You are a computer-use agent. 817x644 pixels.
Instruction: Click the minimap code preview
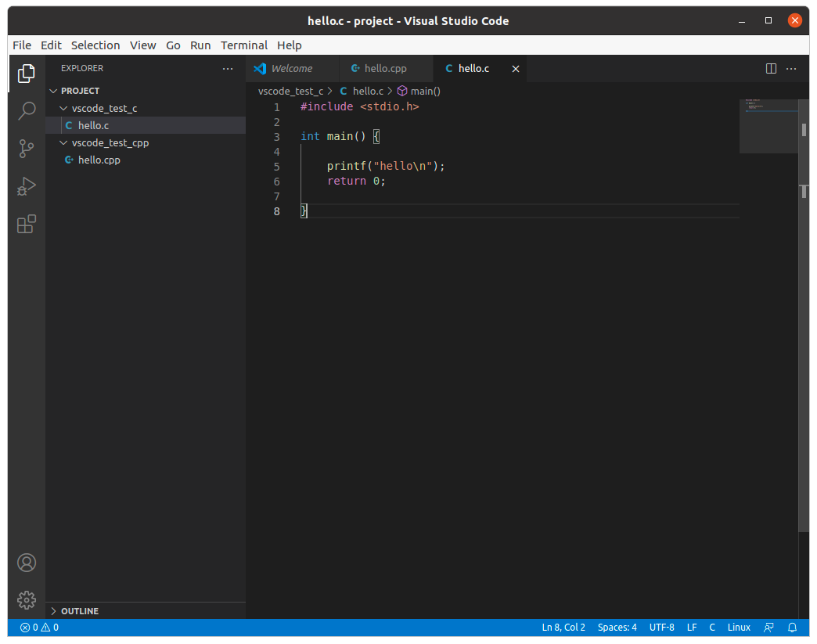pos(768,126)
